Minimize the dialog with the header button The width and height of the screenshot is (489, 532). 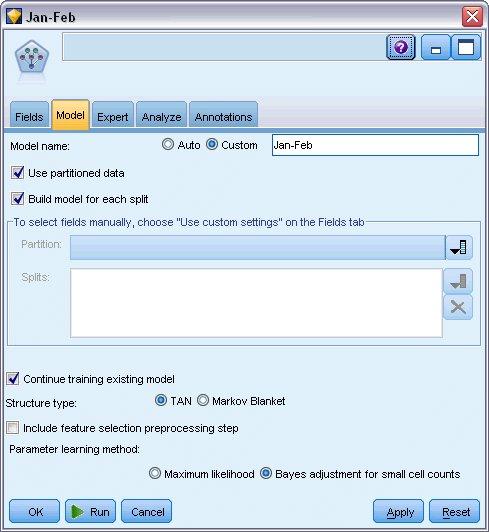pyautogui.click(x=436, y=48)
